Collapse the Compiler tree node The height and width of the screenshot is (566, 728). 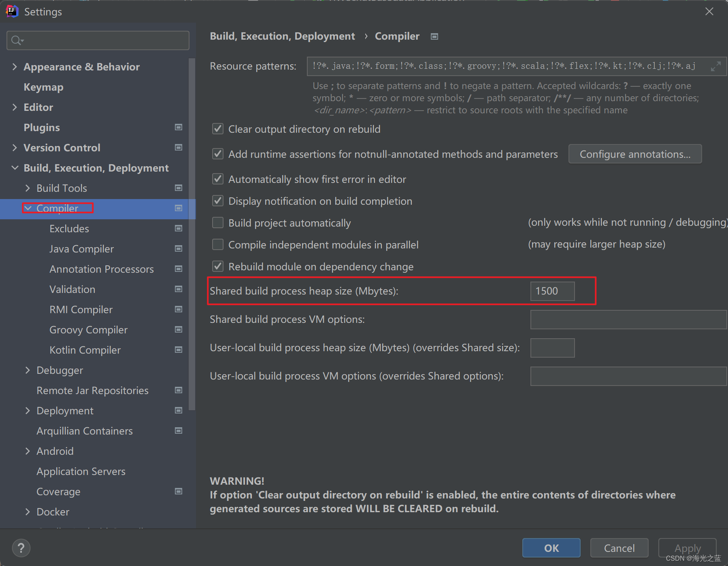(28, 208)
